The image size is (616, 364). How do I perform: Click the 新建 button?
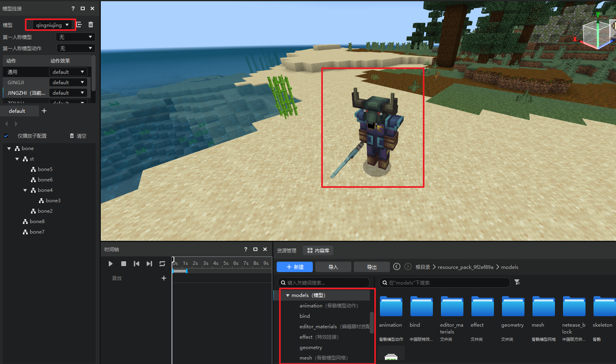tap(295, 267)
